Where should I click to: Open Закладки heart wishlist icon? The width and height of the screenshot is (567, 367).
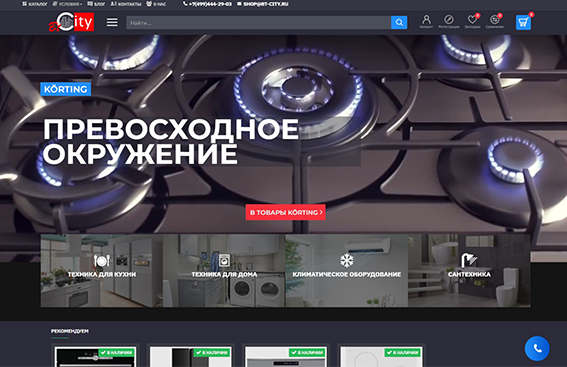[x=472, y=21]
